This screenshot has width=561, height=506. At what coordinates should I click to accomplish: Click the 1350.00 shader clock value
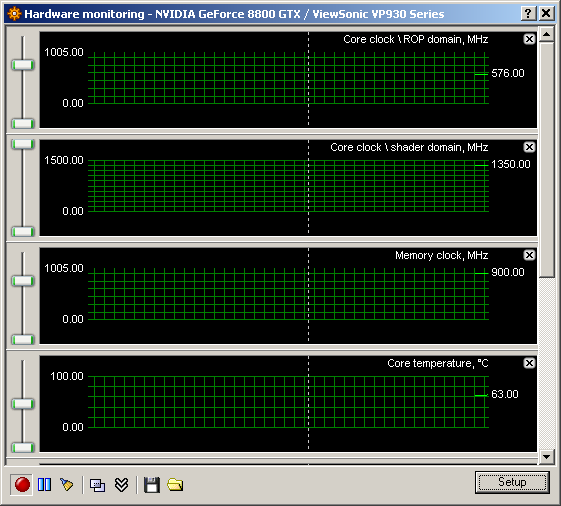[511, 164]
